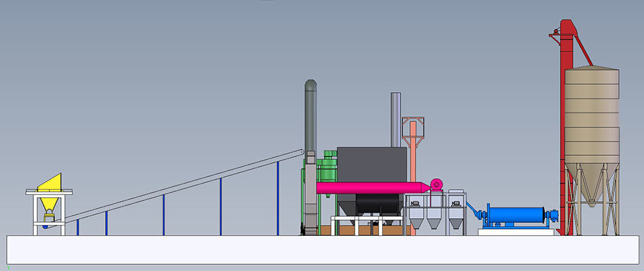Select the magenta rotary drum

click(x=373, y=188)
